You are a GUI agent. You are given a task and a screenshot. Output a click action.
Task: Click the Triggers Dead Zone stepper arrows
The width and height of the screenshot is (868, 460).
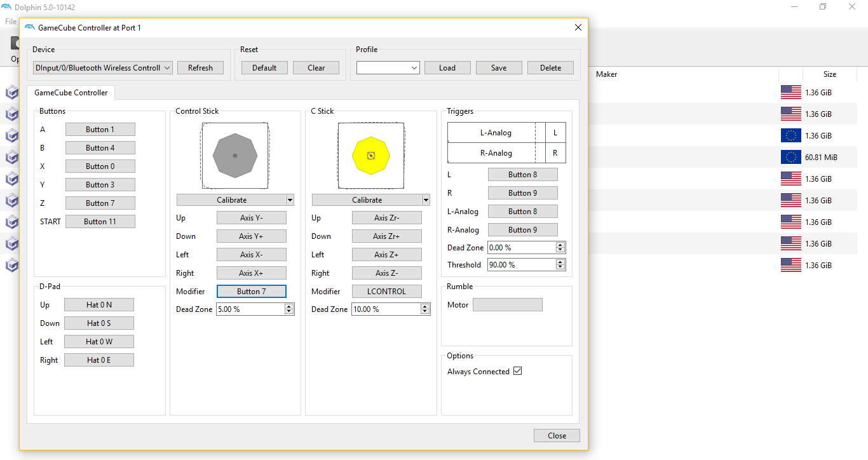click(560, 247)
